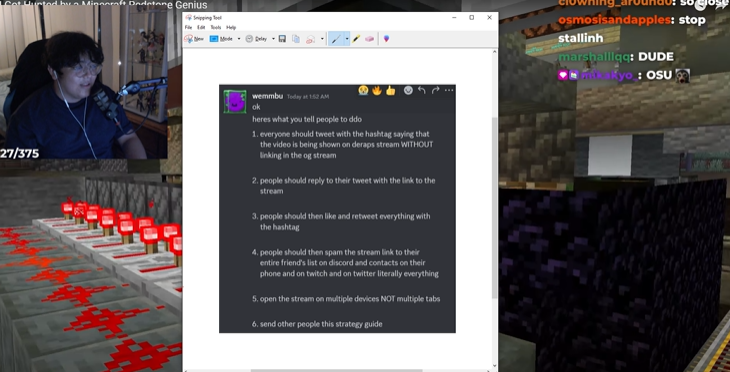Click 'send other people this strategy guide'
The image size is (730, 372).
321,324
